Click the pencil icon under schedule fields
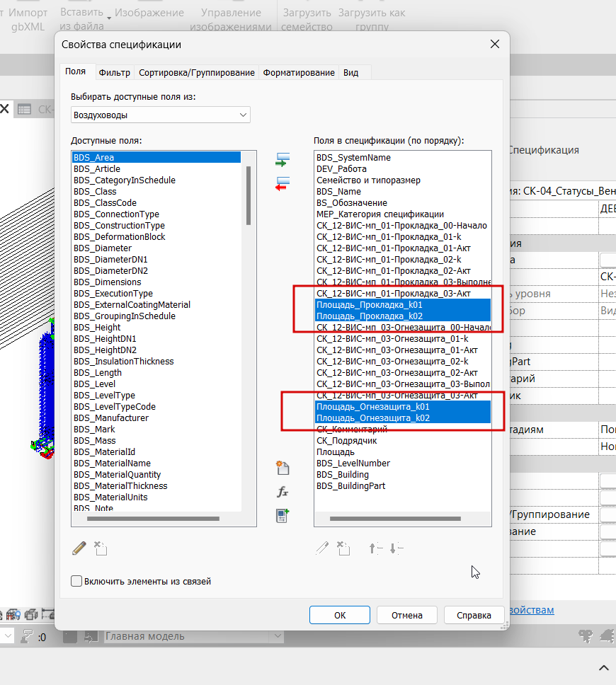The width and height of the screenshot is (616, 685). 322,548
